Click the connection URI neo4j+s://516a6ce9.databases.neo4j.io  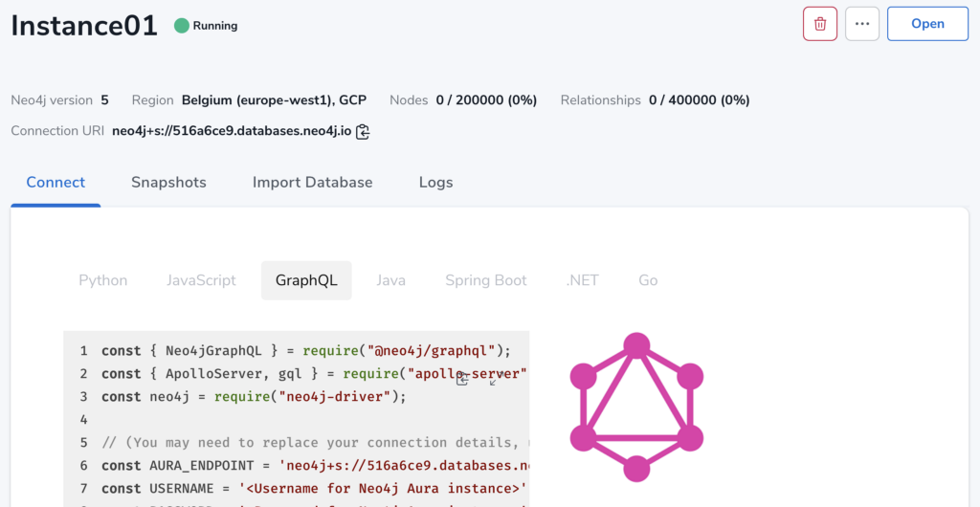coord(232,132)
